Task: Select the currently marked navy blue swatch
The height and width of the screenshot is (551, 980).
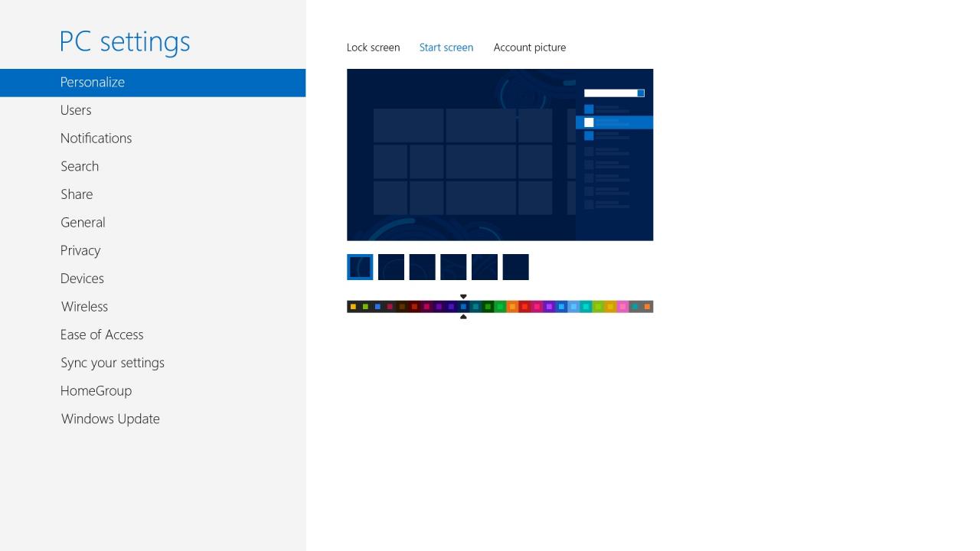Action: (463, 307)
